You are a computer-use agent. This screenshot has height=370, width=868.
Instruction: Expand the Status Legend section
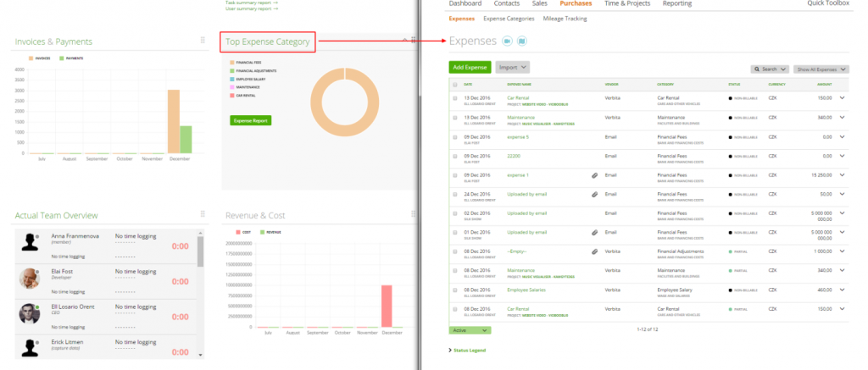click(x=467, y=350)
